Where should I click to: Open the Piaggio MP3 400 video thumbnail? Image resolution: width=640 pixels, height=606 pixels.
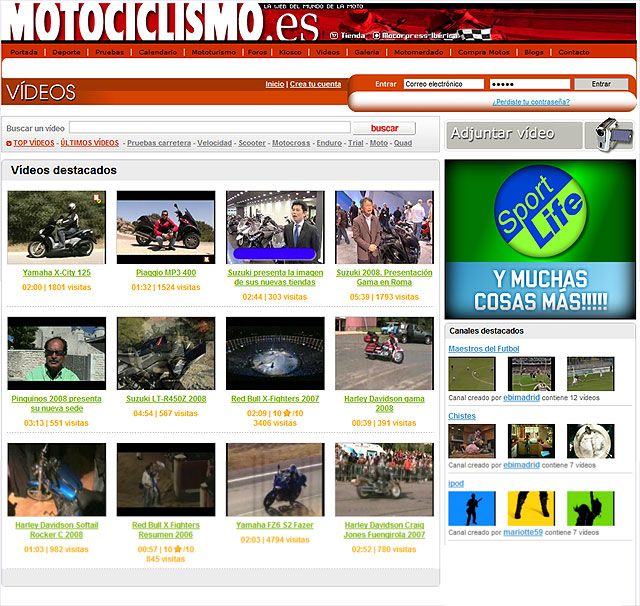[166, 227]
